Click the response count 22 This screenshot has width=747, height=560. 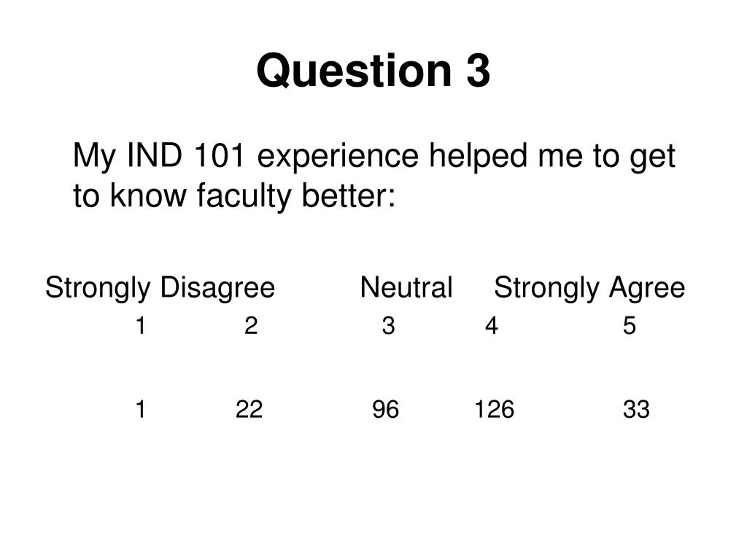pos(249,409)
